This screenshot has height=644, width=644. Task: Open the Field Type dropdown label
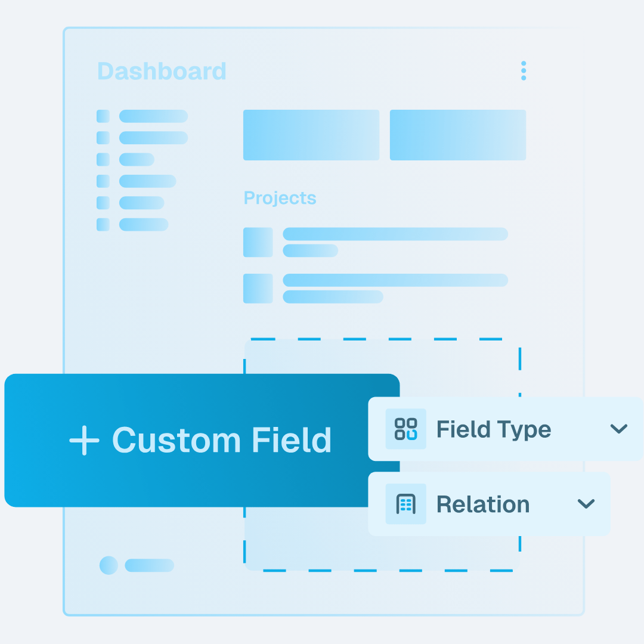point(494,429)
